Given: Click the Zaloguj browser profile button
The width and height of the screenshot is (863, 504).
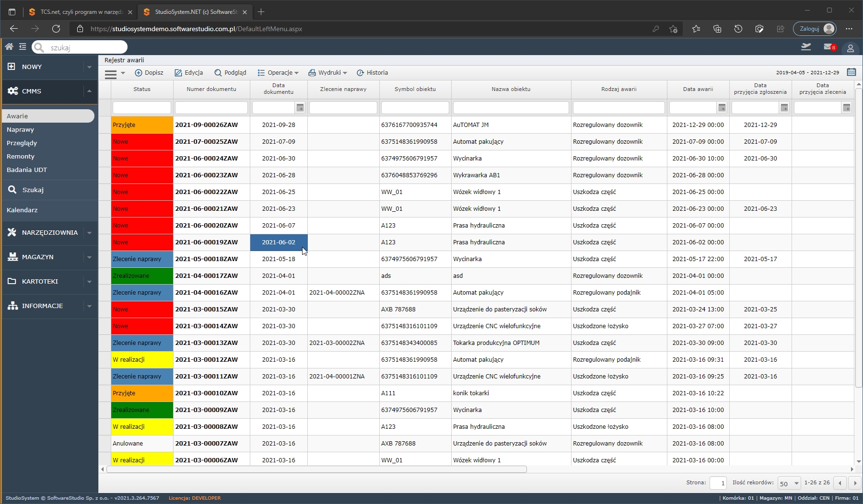Looking at the screenshot, I should coord(815,29).
